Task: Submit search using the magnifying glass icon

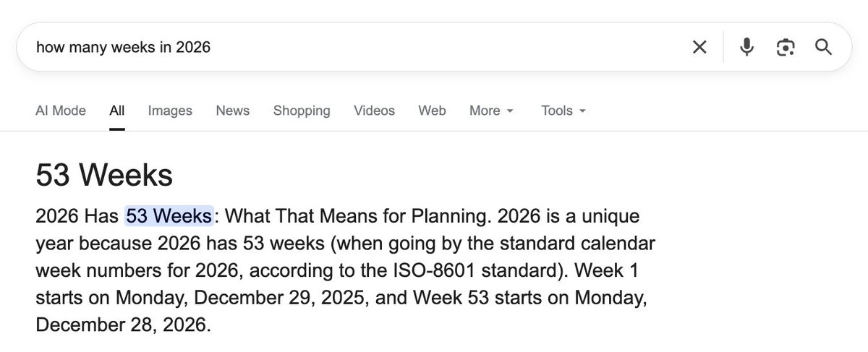Action: tap(823, 48)
